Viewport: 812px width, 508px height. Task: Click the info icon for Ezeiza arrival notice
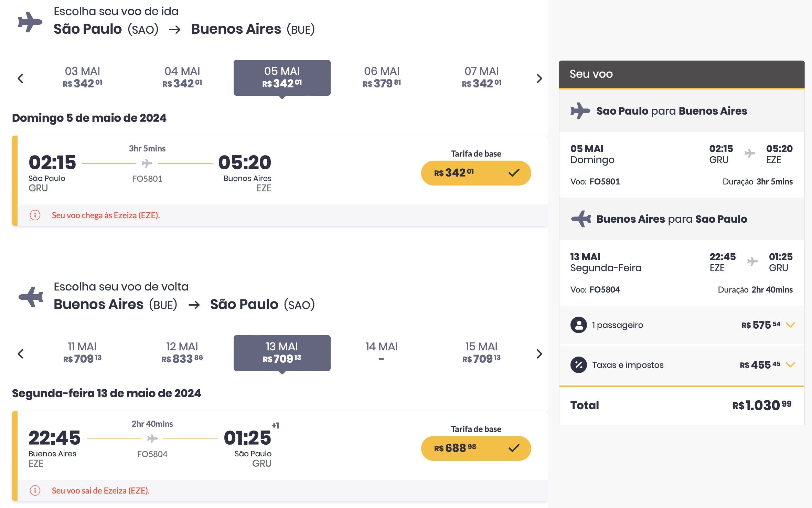tap(35, 215)
